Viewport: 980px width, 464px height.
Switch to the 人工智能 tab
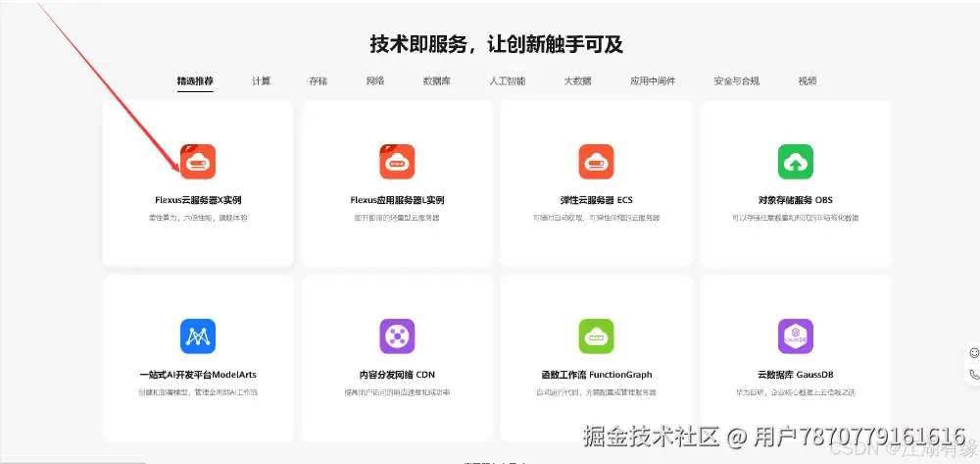point(508,80)
